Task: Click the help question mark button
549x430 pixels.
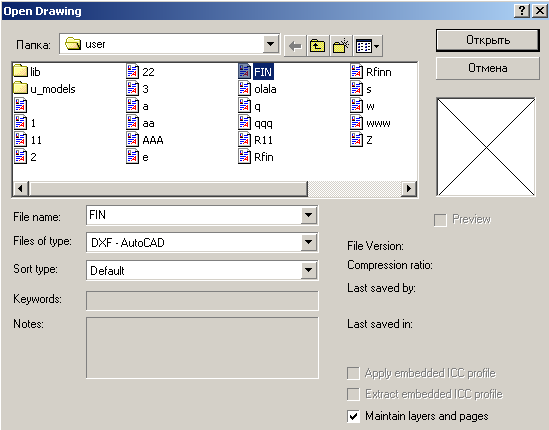Action: pyautogui.click(x=522, y=11)
